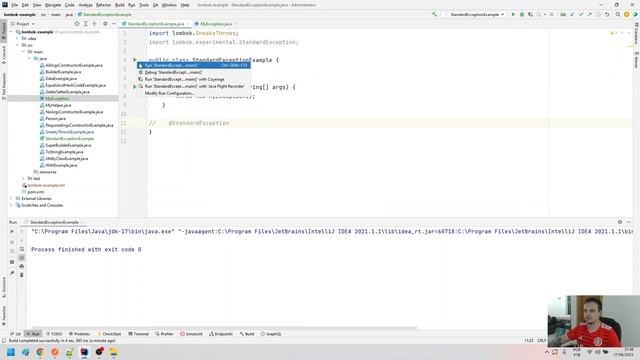Screen dimensions: 640x360
Task: Toggle the Pull Requests tool window stripe
Action: coord(4,86)
